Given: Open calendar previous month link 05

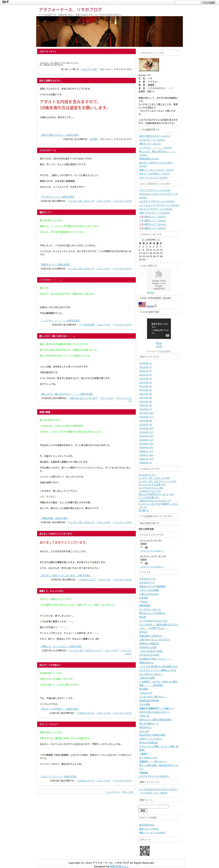Looking at the screenshot, I should [143, 240].
